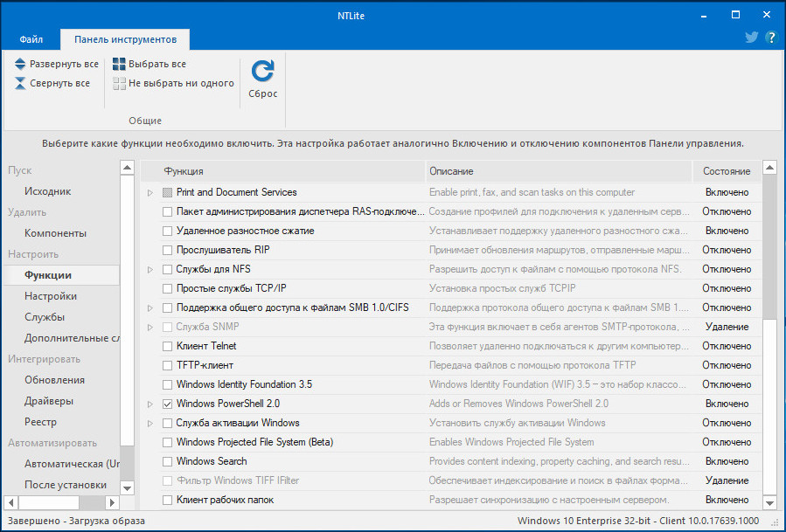This screenshot has width=786, height=532.
Task: Open the Дополнительные sidebar item
Action: (72, 338)
